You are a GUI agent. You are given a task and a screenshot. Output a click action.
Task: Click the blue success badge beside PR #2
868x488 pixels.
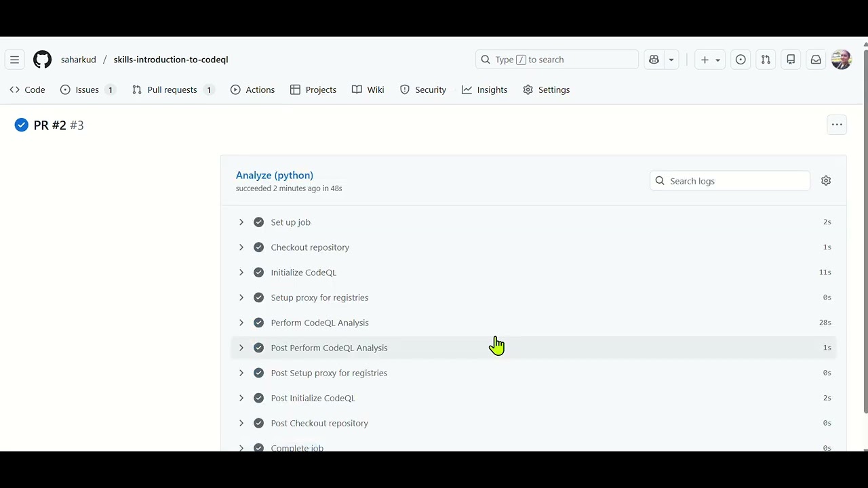[x=22, y=125]
